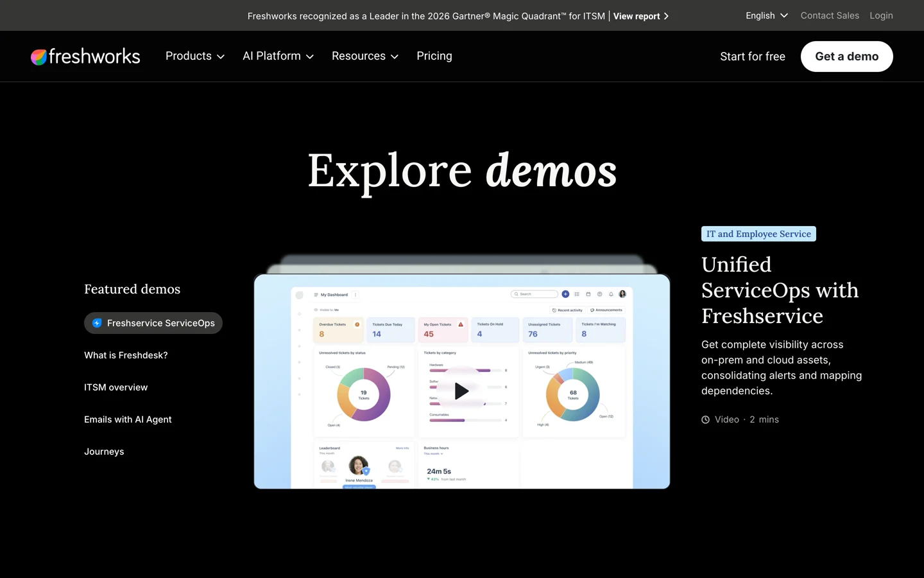The height and width of the screenshot is (578, 924).
Task: Click the Video 2 mins duration text
Action: point(747,419)
